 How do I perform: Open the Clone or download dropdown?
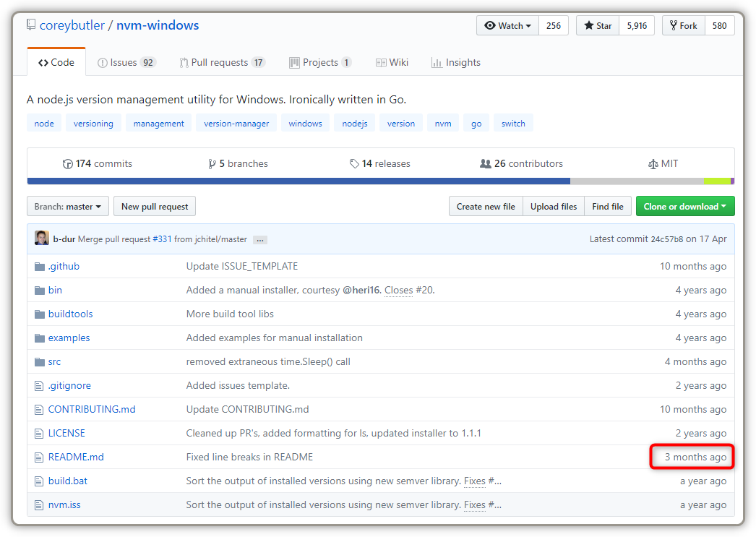pos(685,206)
